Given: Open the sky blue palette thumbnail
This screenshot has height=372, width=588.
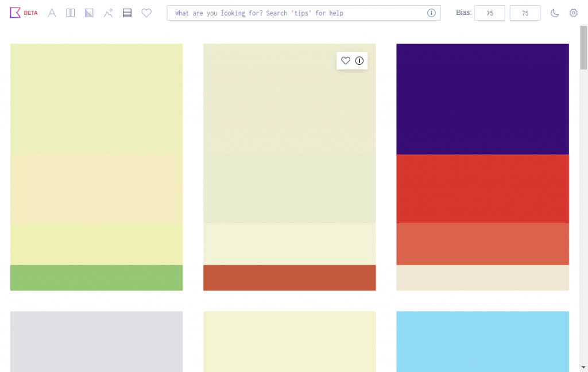Looking at the screenshot, I should point(482,342).
